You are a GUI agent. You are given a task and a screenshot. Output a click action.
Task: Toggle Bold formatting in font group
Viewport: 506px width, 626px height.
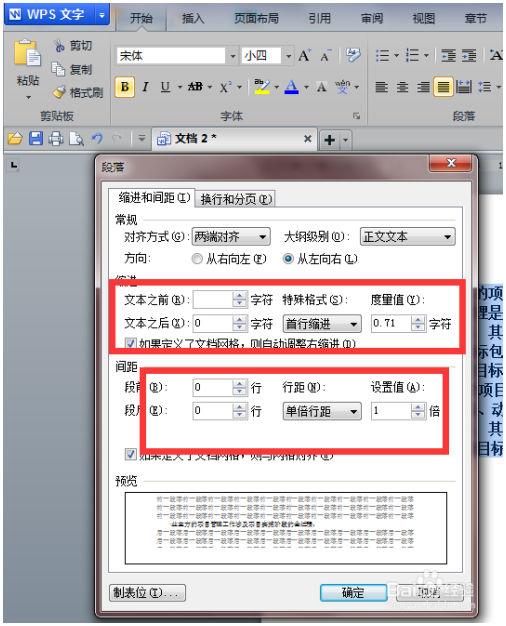pyautogui.click(x=125, y=87)
